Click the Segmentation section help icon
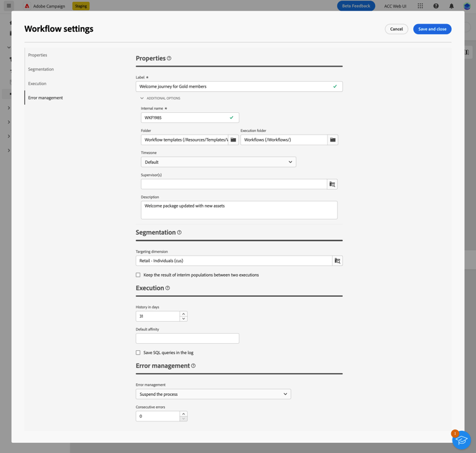This screenshot has width=476, height=453. [x=179, y=232]
